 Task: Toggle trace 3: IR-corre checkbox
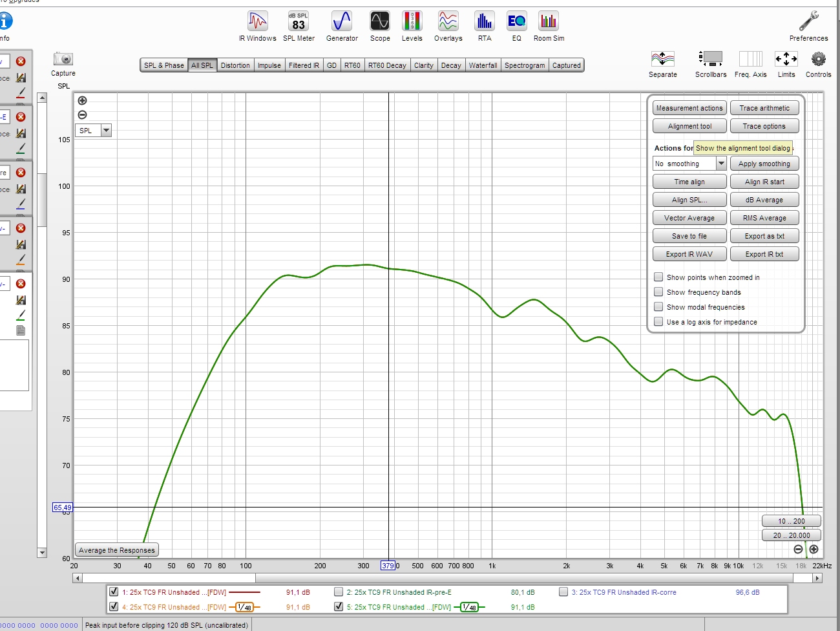click(x=563, y=592)
